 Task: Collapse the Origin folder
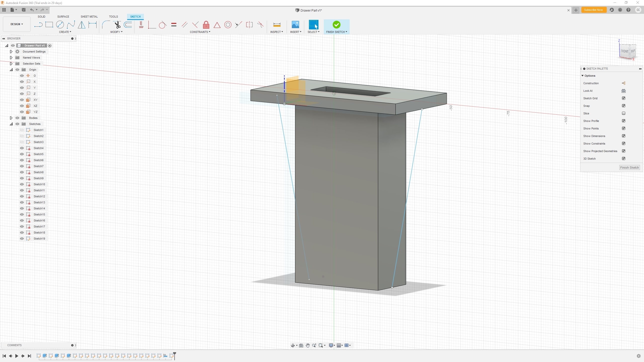click(11, 70)
